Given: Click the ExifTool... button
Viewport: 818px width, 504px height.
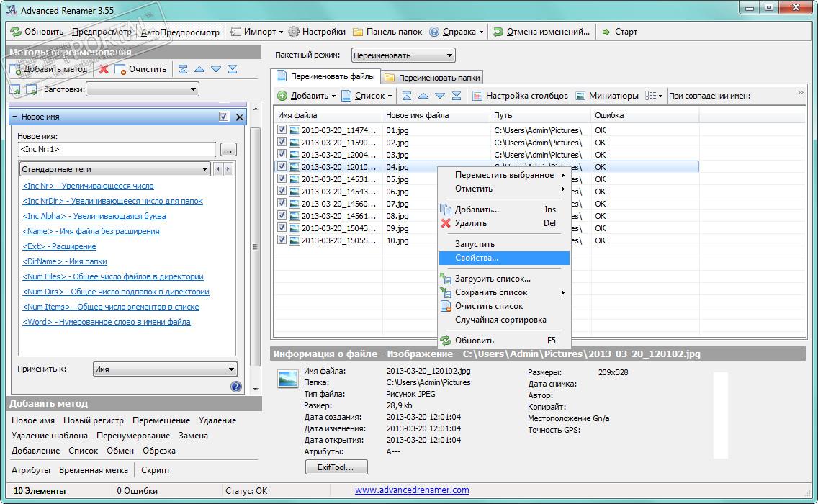Looking at the screenshot, I should tap(336, 467).
